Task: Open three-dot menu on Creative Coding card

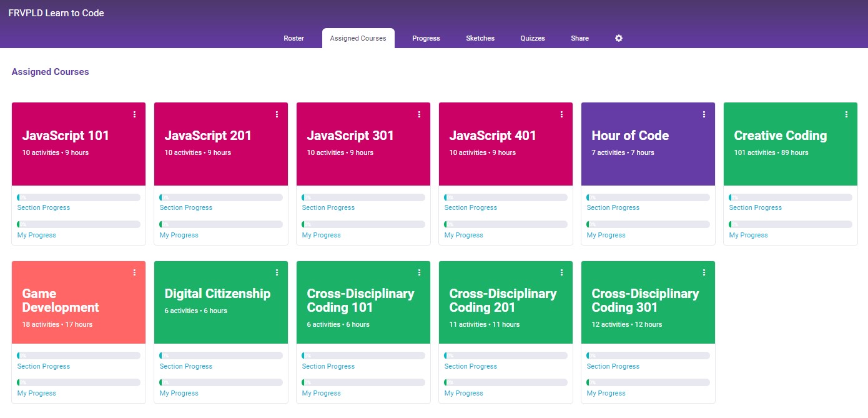Action: coord(846,114)
